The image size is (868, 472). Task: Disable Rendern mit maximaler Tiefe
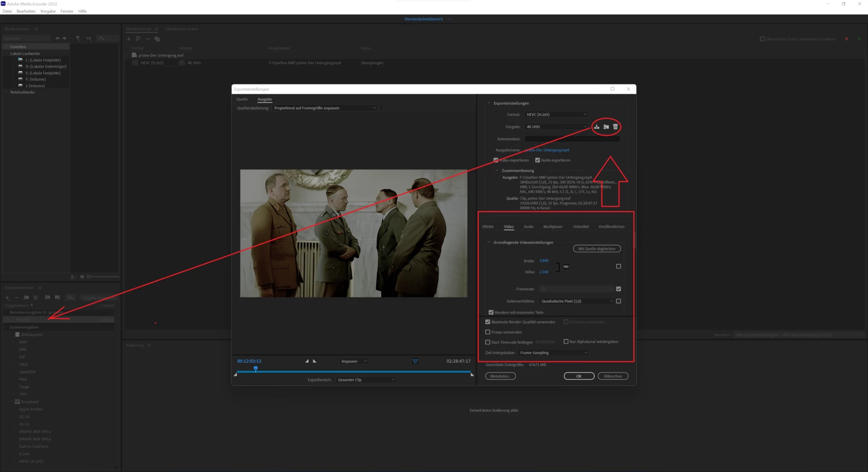click(491, 312)
